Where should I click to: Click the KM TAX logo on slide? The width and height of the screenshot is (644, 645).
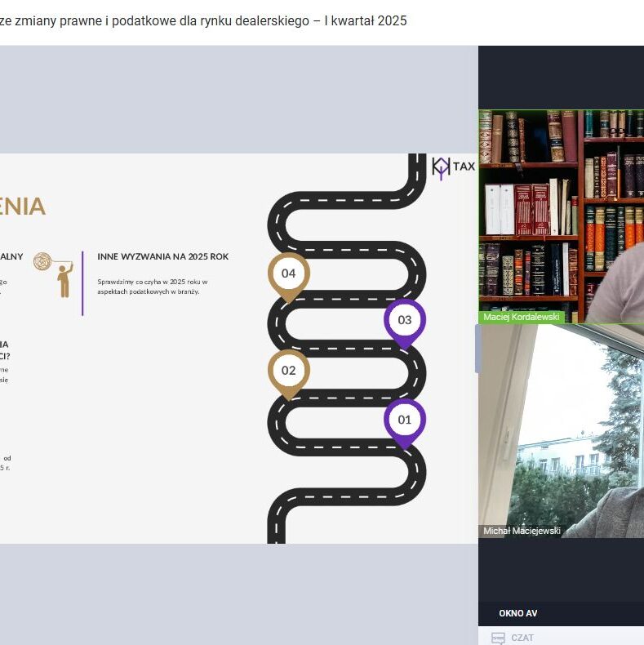click(453, 167)
